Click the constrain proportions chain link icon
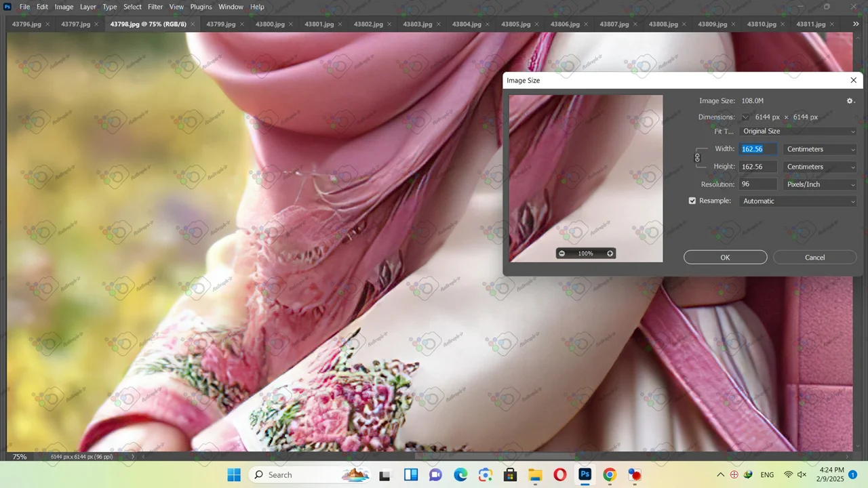 pyautogui.click(x=697, y=158)
